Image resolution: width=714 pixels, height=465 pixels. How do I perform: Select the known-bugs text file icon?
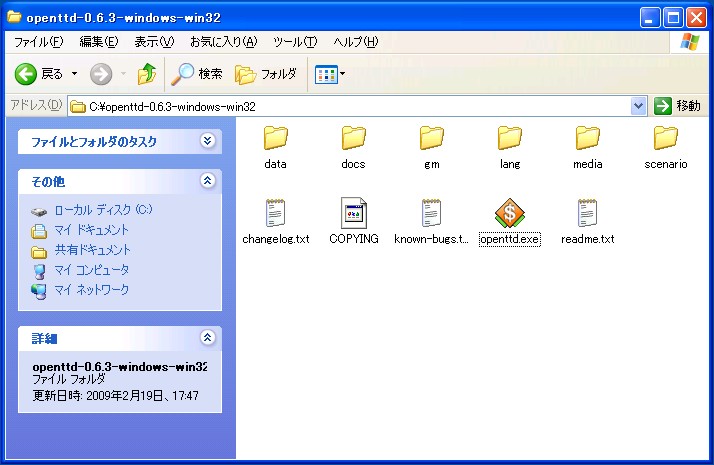[x=431, y=213]
